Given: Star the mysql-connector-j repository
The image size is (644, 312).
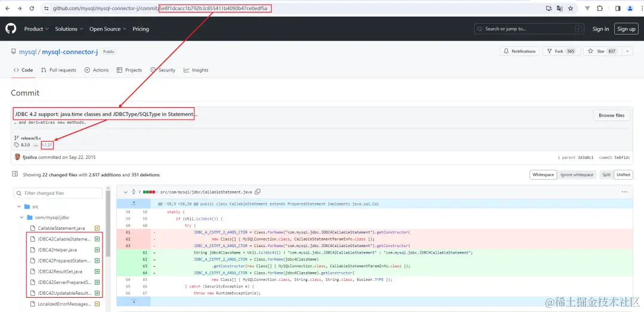Looking at the screenshot, I should [x=602, y=51].
